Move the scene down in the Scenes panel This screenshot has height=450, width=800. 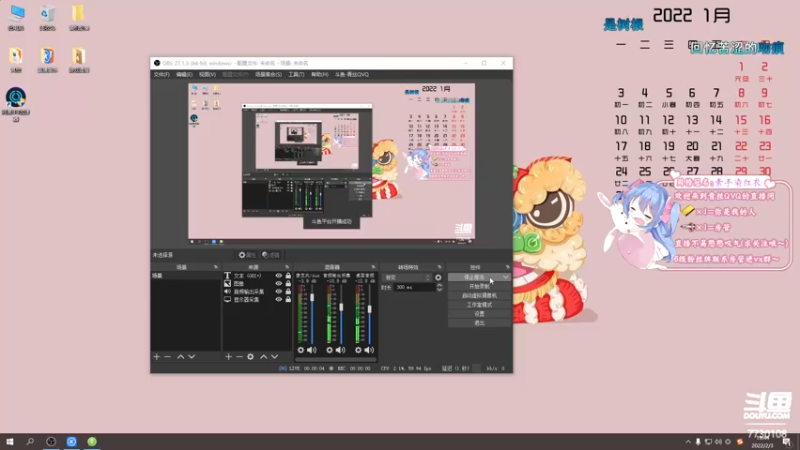pyautogui.click(x=192, y=357)
